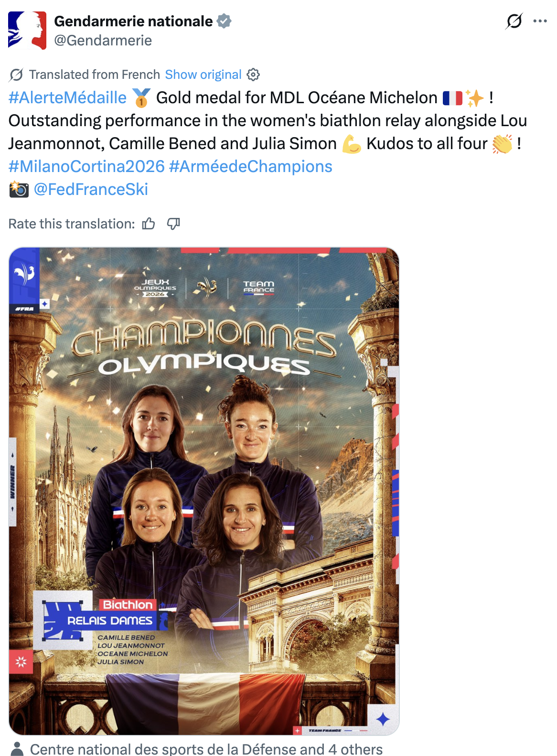Open translation settings gear icon
This screenshot has width=557, height=756.
[253, 75]
